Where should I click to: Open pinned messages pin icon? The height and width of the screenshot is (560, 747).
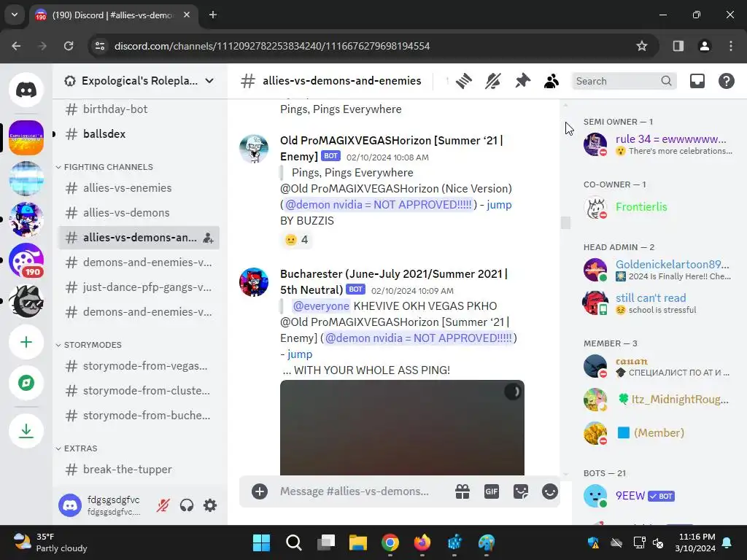(522, 81)
